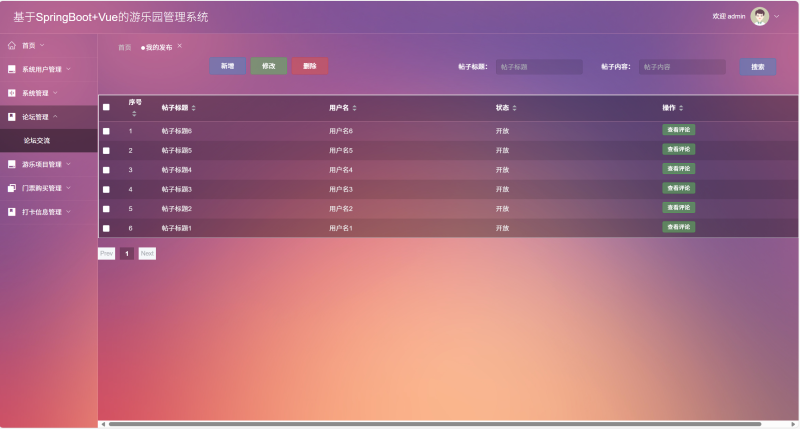Click 开放 status in row 帖子标题1
The height and width of the screenshot is (429, 800).
503,228
